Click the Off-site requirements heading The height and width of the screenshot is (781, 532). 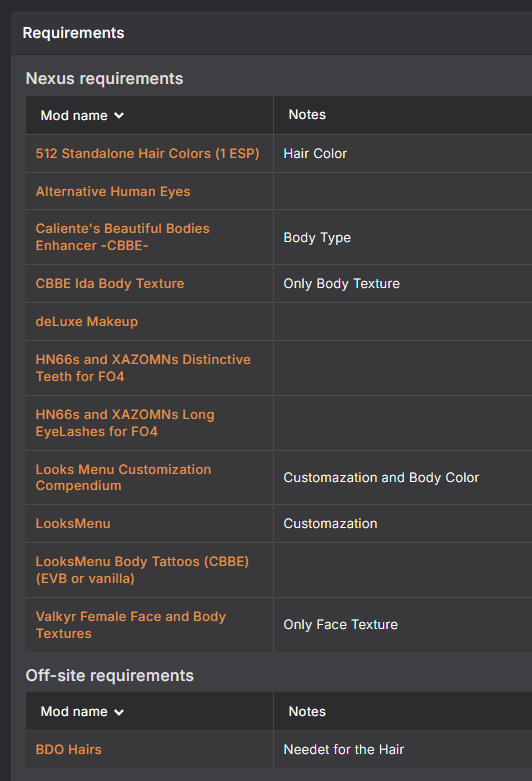tap(110, 675)
